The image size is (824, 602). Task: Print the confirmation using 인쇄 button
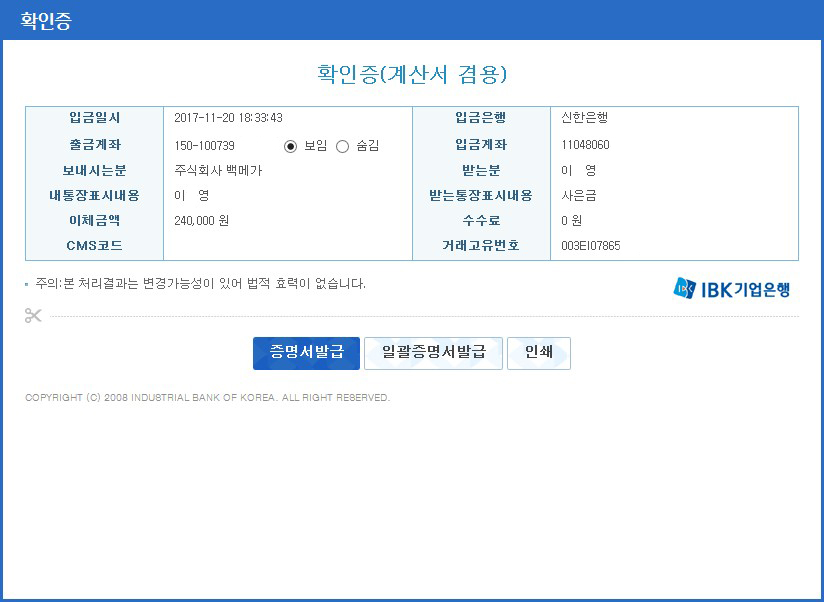[x=539, y=352]
